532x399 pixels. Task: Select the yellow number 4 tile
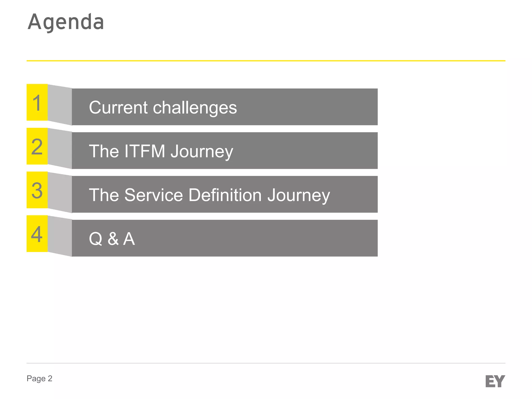point(37,234)
